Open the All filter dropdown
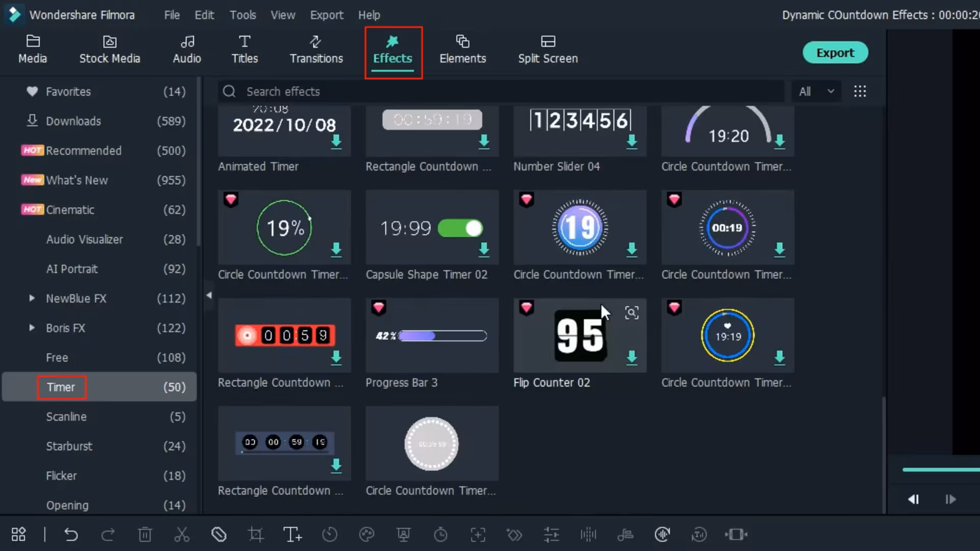The image size is (980, 551). (x=816, y=92)
